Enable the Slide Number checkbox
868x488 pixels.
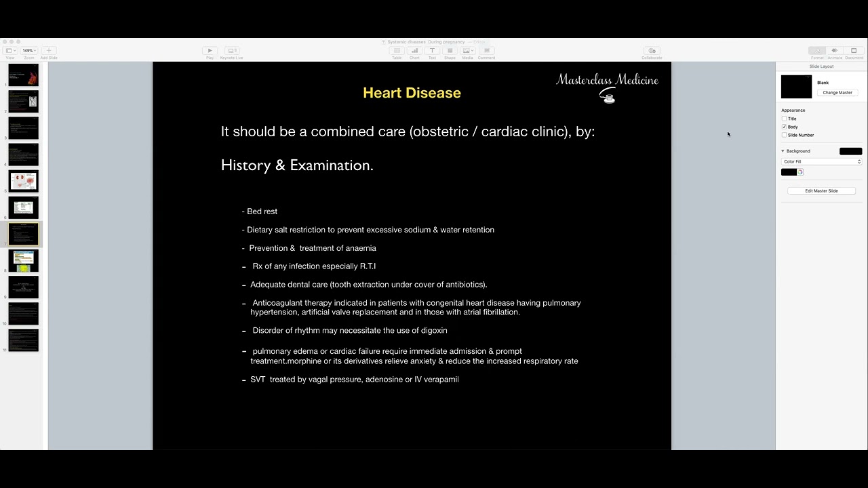785,135
